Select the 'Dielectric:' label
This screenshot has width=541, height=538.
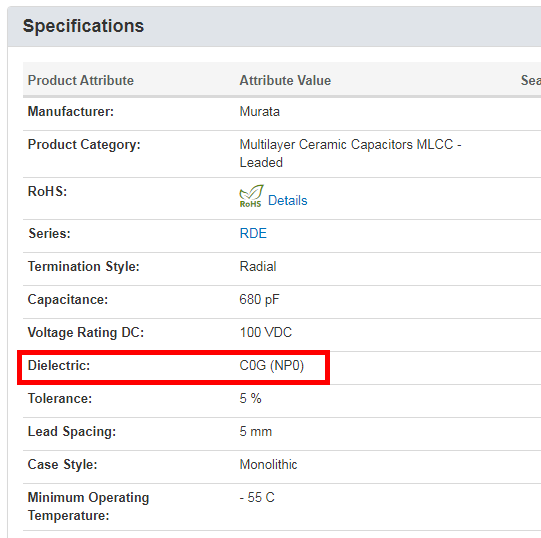coord(59,366)
